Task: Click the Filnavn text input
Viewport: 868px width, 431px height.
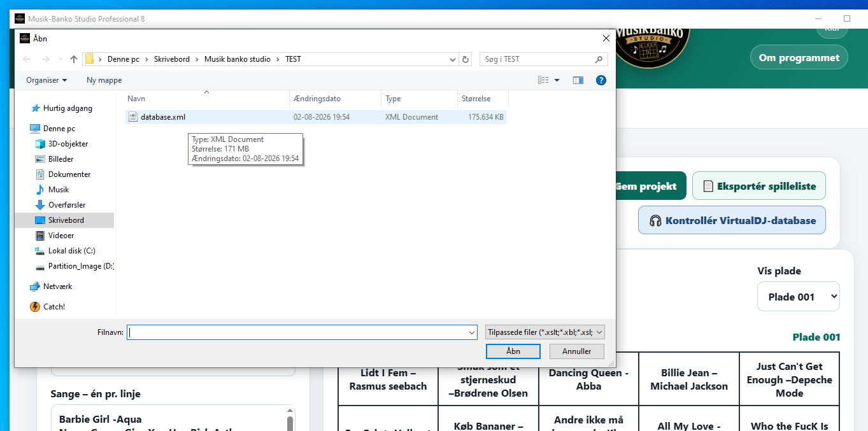Action: pos(297,332)
